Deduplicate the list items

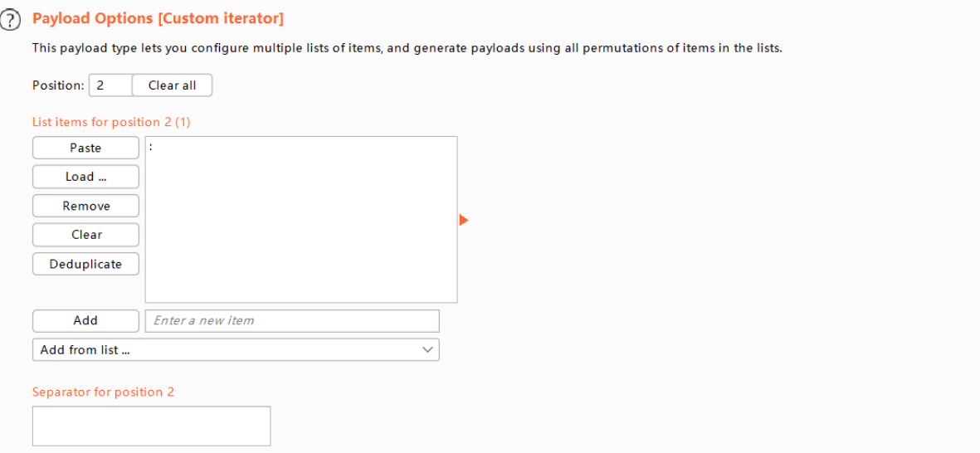coord(85,264)
